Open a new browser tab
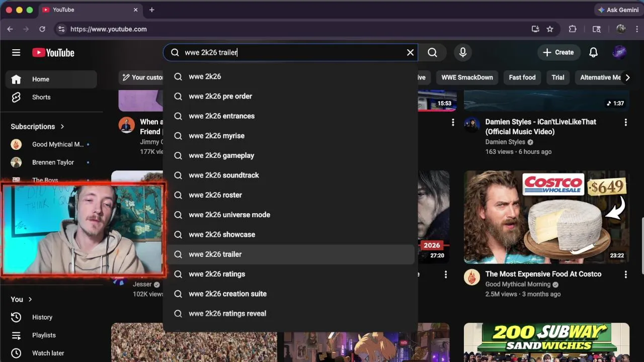Image resolution: width=644 pixels, height=362 pixels. pos(152,10)
